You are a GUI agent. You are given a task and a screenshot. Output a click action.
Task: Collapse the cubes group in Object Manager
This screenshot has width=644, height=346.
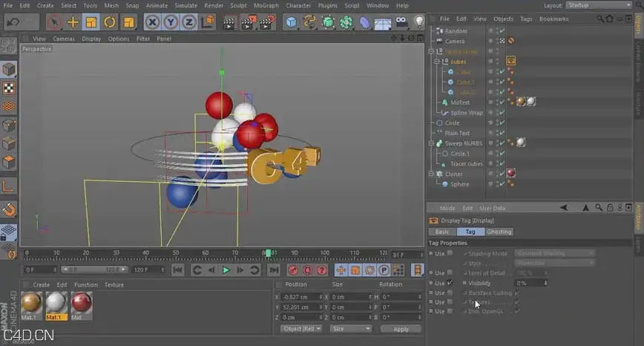click(x=437, y=62)
